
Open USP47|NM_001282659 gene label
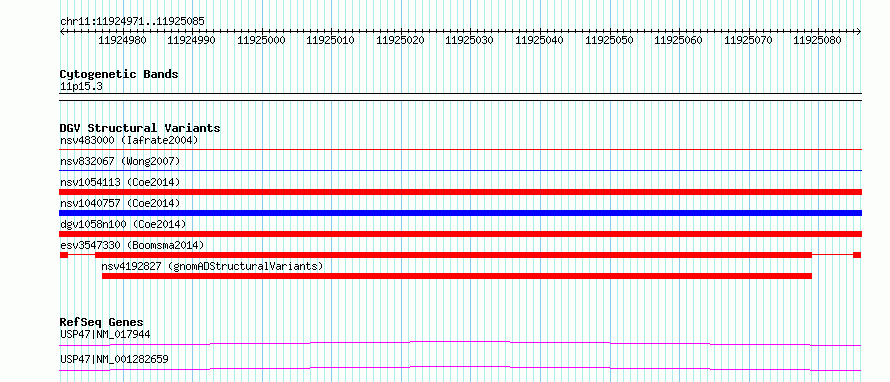pyautogui.click(x=114, y=359)
